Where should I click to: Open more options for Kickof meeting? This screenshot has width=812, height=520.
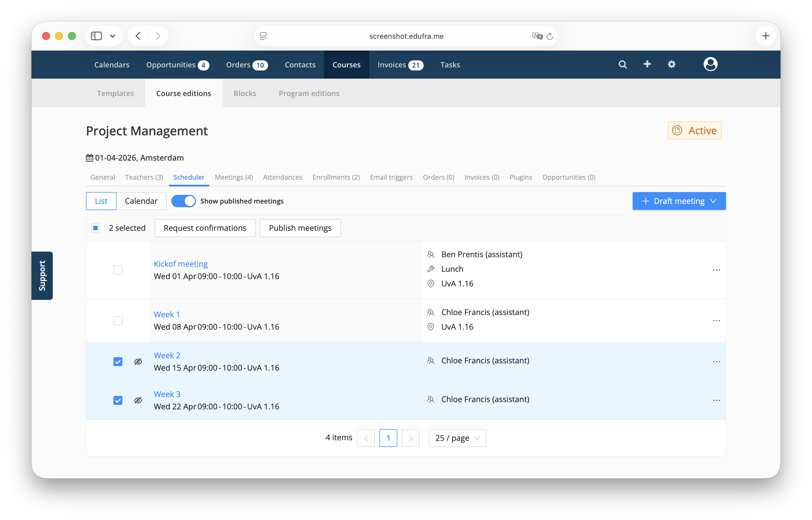(716, 270)
